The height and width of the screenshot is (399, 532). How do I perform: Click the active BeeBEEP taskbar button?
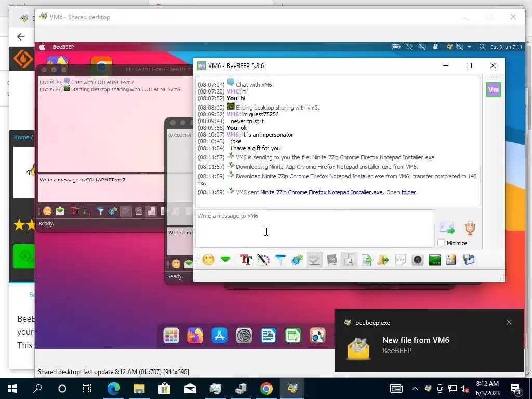292,389
